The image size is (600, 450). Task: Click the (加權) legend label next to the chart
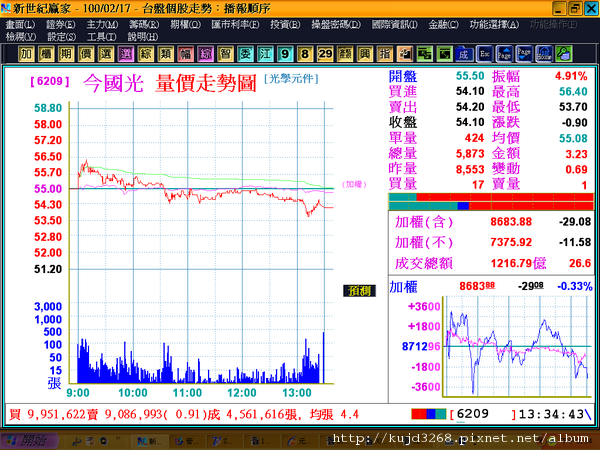[354, 184]
